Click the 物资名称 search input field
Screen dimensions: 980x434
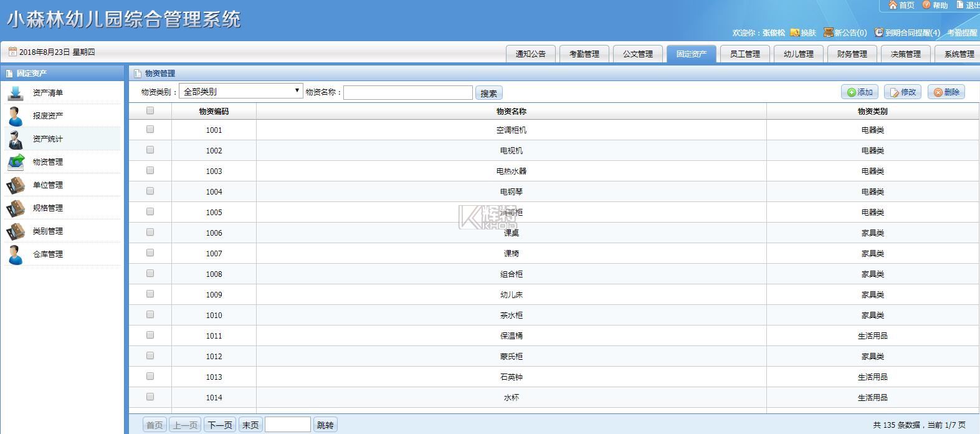point(407,93)
